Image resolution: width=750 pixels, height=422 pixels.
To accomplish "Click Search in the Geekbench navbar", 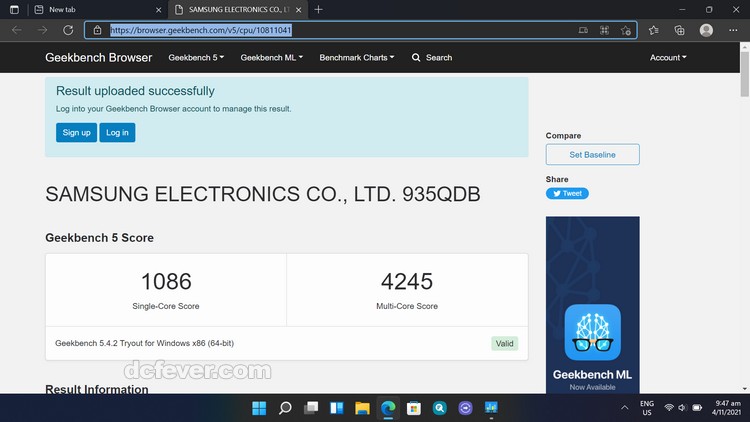I will click(x=432, y=58).
